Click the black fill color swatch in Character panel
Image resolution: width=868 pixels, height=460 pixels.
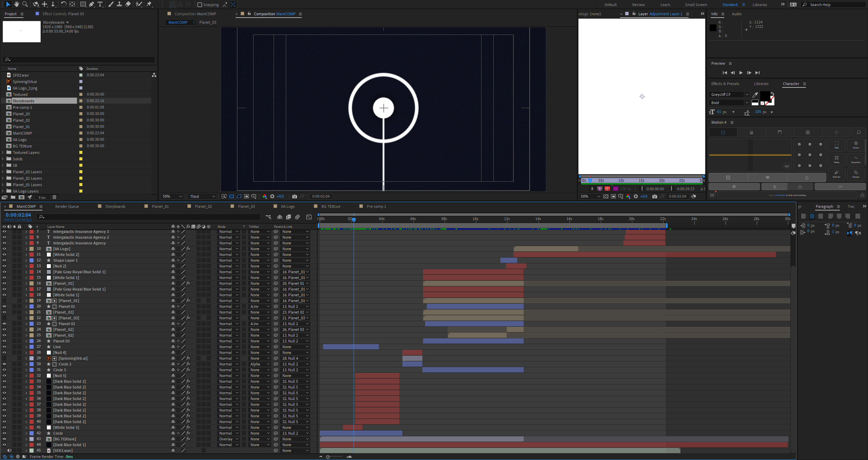pyautogui.click(x=765, y=96)
